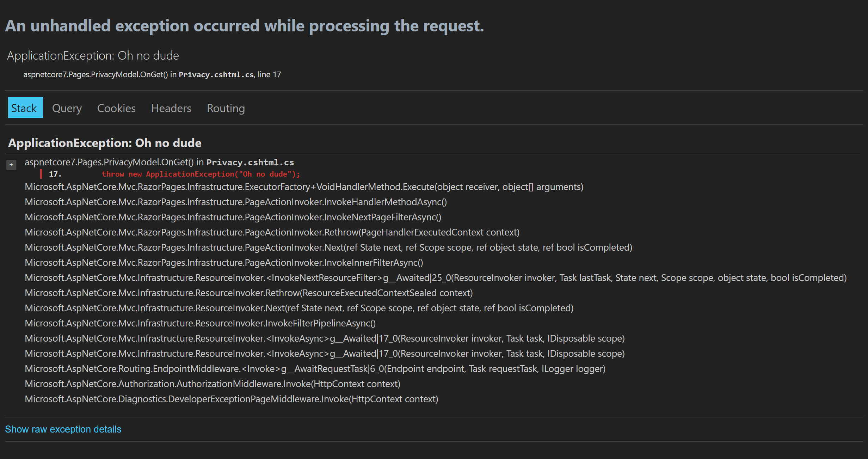Navigate to the Routing tab
This screenshot has width=868, height=459.
(x=225, y=108)
